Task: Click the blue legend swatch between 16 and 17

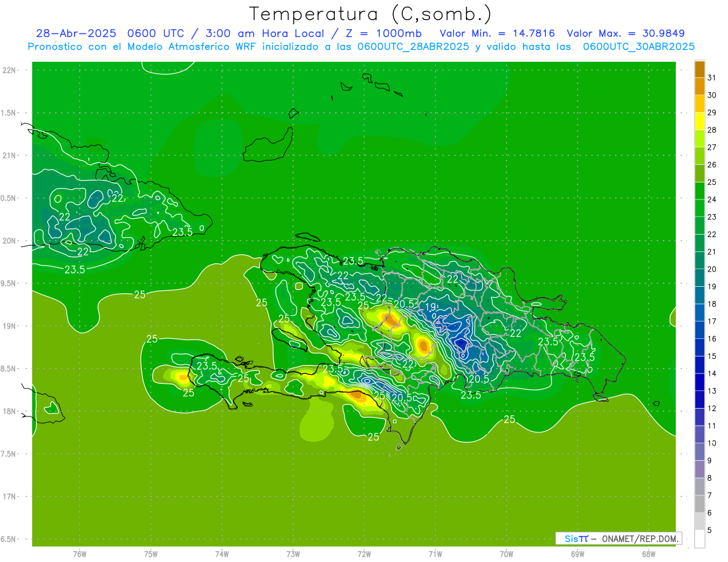Action: pyautogui.click(x=699, y=330)
